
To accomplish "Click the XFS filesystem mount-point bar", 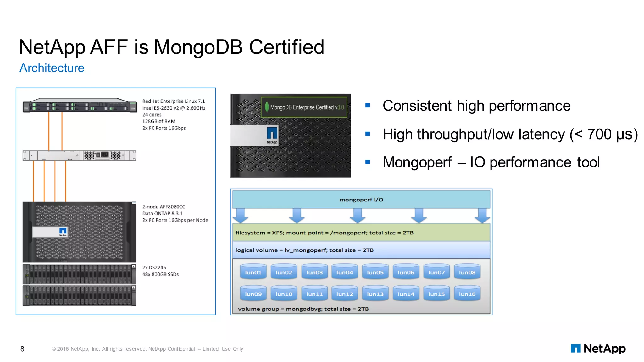I will coord(361,233).
